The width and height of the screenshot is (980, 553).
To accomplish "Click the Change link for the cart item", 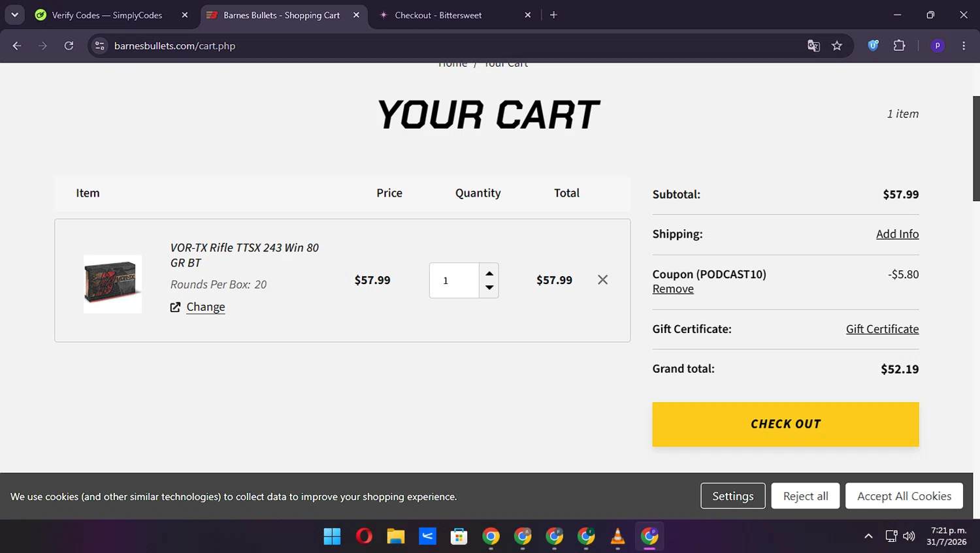I will pos(206,307).
